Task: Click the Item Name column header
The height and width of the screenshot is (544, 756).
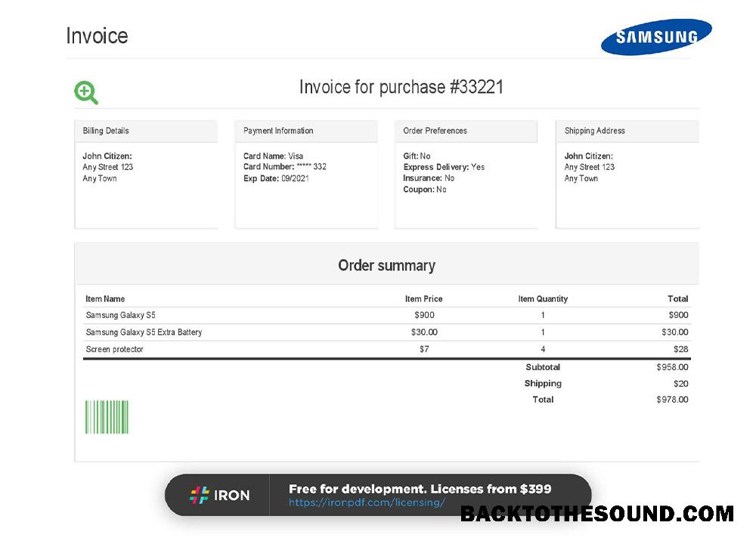Action: pyautogui.click(x=105, y=298)
